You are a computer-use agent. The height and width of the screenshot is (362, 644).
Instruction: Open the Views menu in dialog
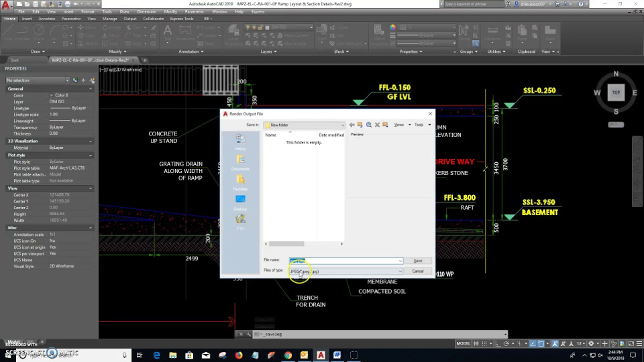coord(400,125)
